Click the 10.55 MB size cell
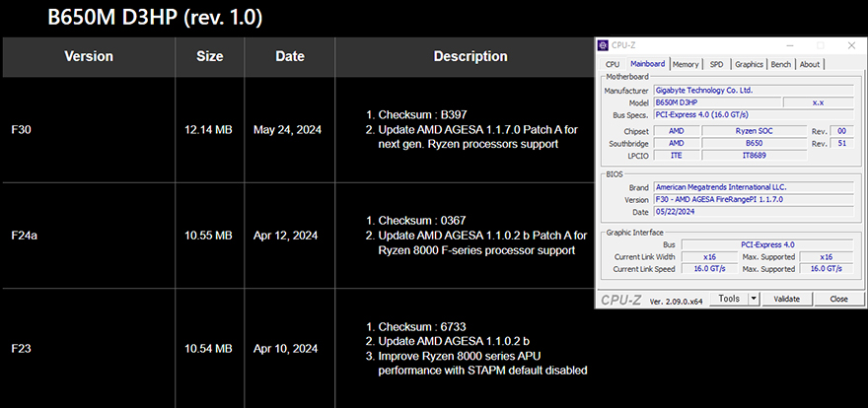 pyautogui.click(x=208, y=236)
